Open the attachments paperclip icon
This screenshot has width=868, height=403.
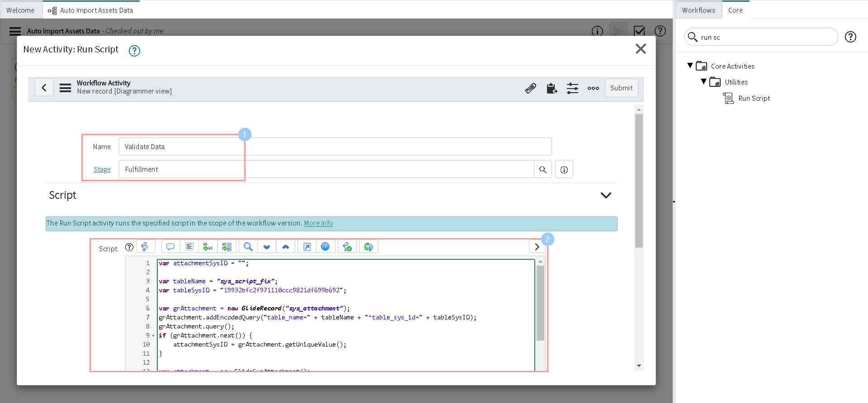530,88
